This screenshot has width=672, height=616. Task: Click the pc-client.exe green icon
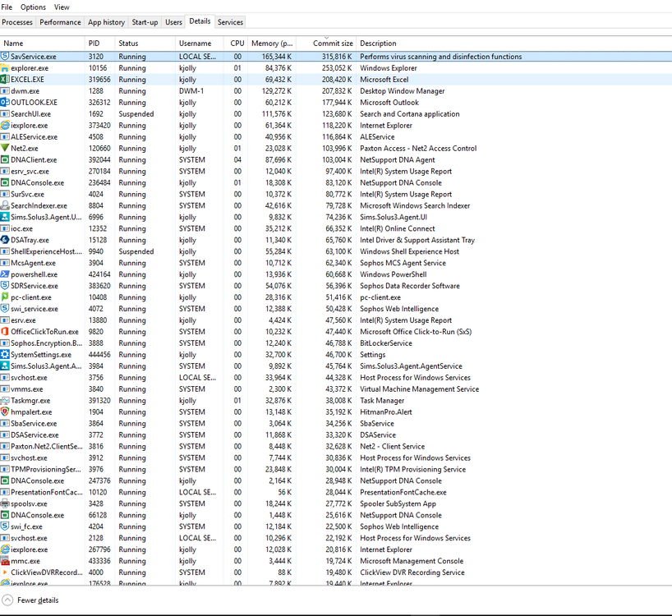[5, 297]
